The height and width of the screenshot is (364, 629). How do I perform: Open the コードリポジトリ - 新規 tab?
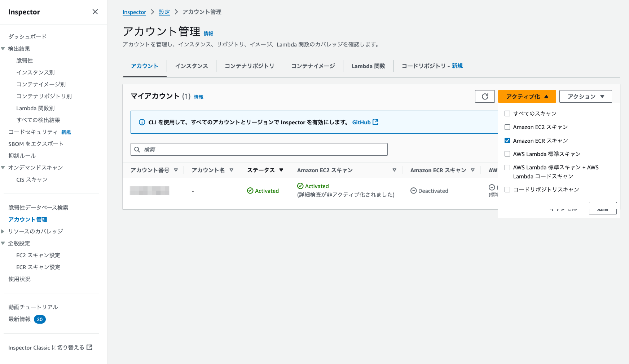[432, 66]
